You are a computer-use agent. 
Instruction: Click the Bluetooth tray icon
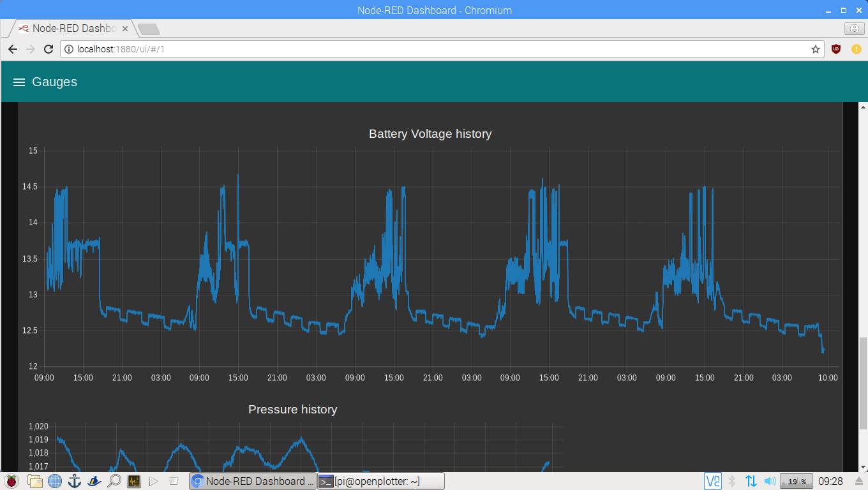click(732, 481)
